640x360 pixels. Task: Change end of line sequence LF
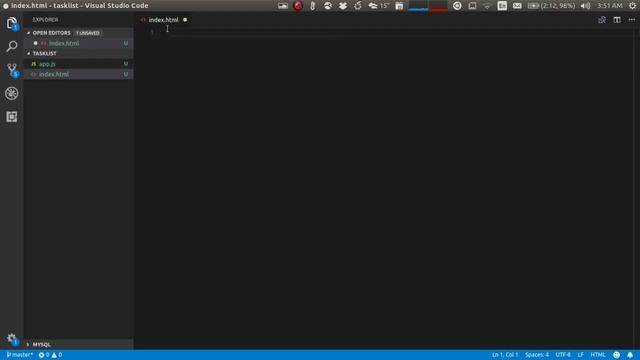coord(580,355)
